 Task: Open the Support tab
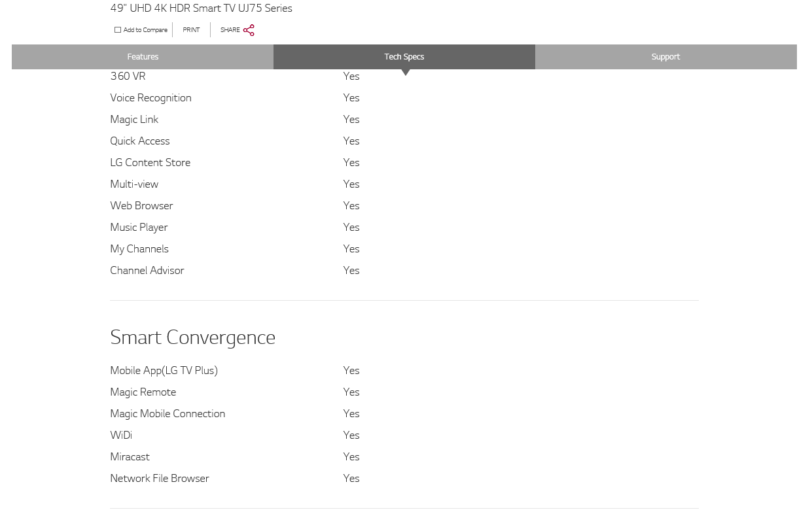(665, 57)
